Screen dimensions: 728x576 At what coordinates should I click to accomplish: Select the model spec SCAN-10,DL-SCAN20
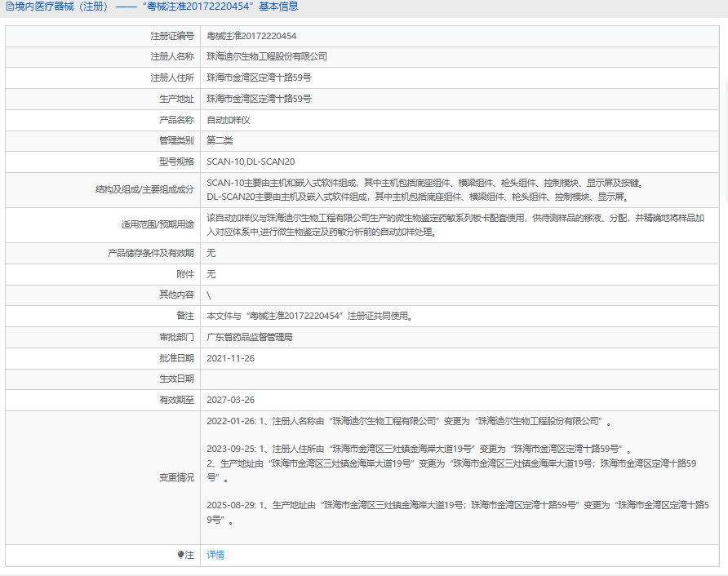[251, 162]
